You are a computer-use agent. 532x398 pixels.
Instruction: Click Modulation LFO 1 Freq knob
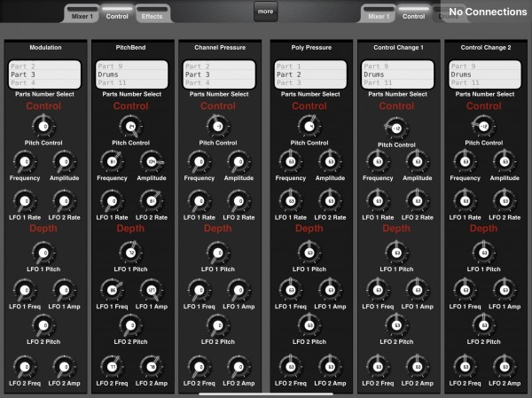(25, 290)
